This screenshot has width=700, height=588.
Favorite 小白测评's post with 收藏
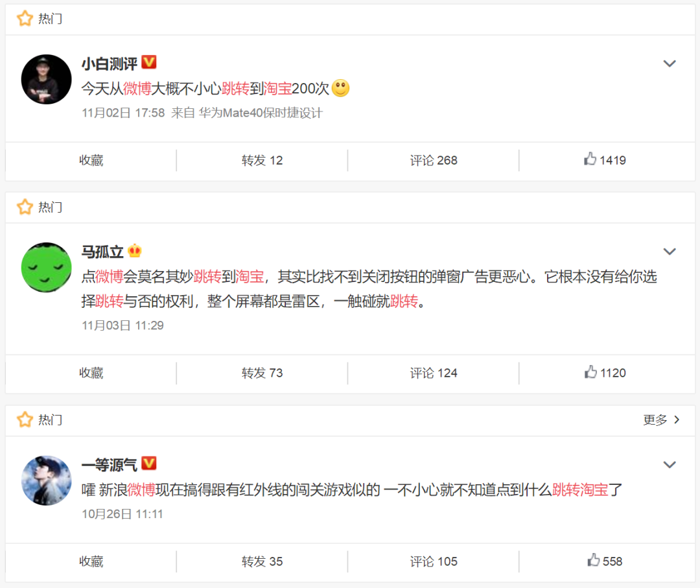coord(91,160)
